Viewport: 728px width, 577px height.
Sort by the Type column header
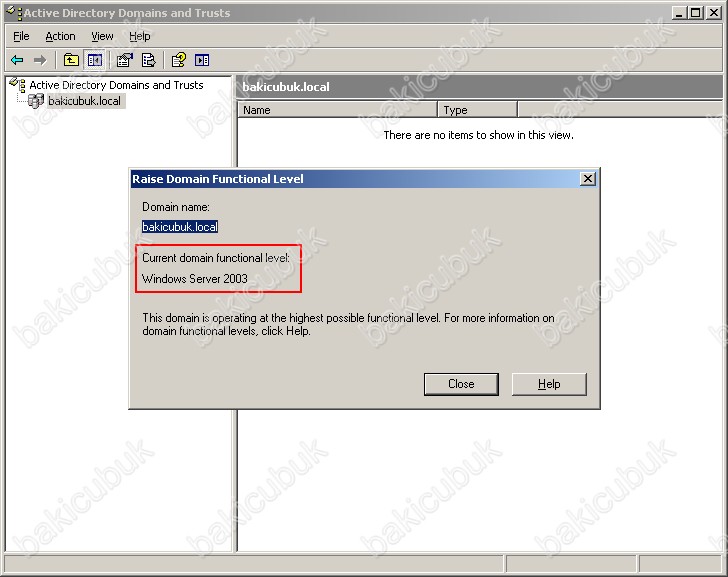coord(478,110)
